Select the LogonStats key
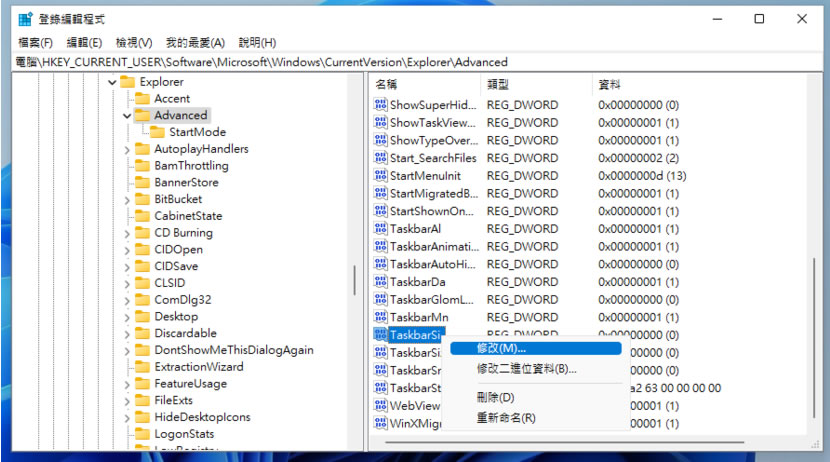830x462 pixels. click(x=184, y=434)
